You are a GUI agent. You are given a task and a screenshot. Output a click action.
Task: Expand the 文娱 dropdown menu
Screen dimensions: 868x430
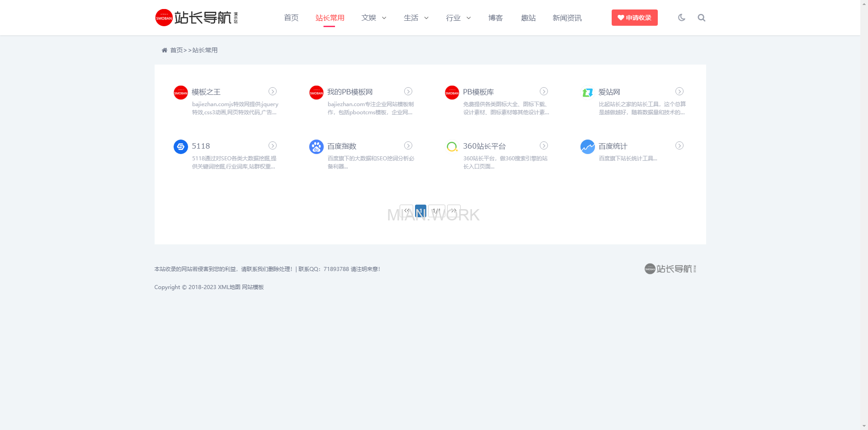tap(373, 18)
